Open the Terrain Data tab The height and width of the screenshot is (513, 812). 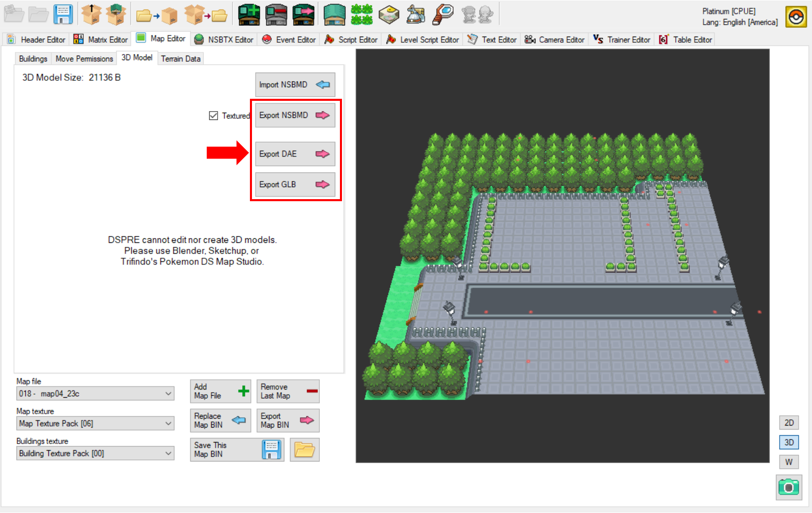click(181, 59)
